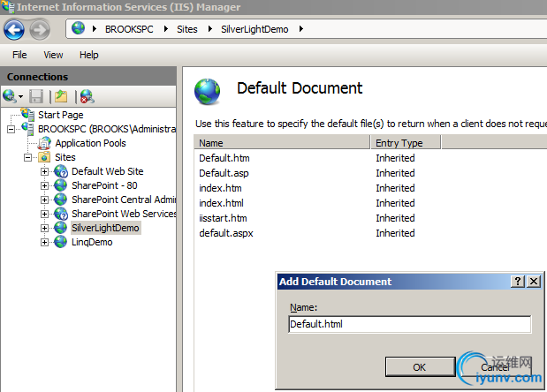Open the connect-to-server globe icon in Connections toolbar

[x=10, y=96]
